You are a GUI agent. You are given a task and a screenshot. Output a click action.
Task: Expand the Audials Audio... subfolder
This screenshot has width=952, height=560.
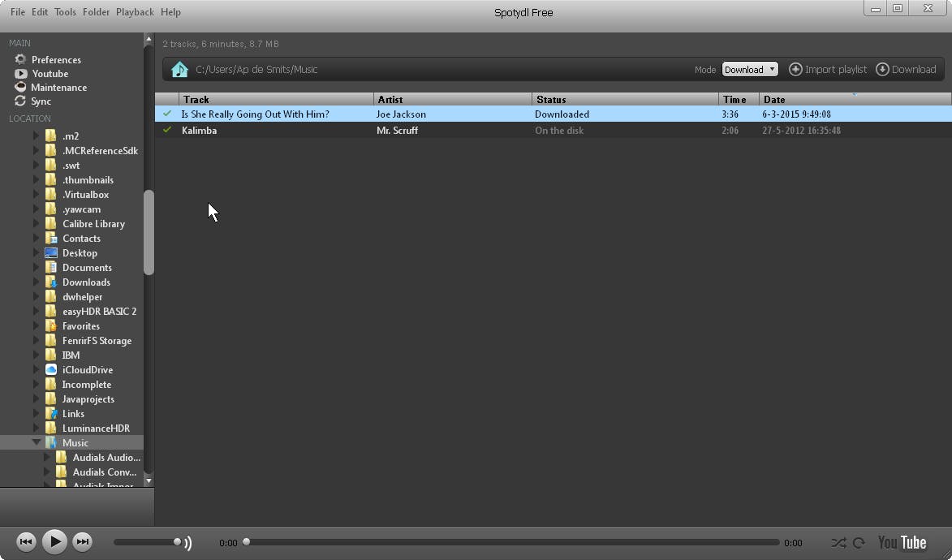pos(47,457)
